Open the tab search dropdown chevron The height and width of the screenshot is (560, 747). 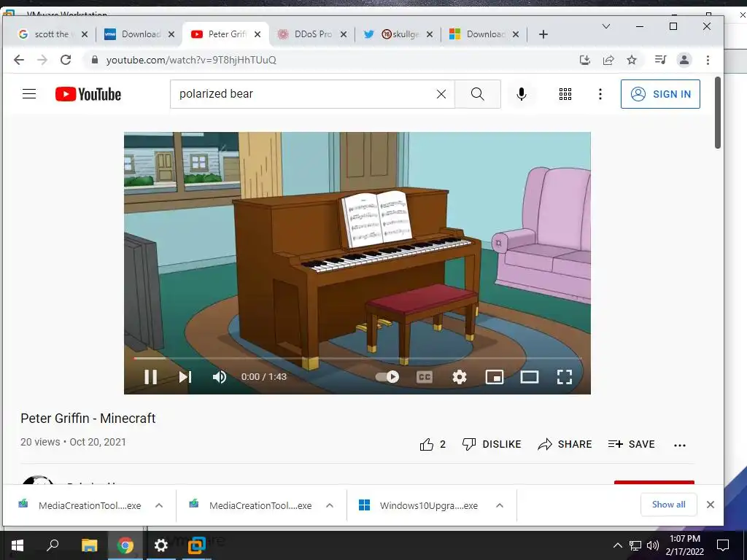click(x=606, y=26)
